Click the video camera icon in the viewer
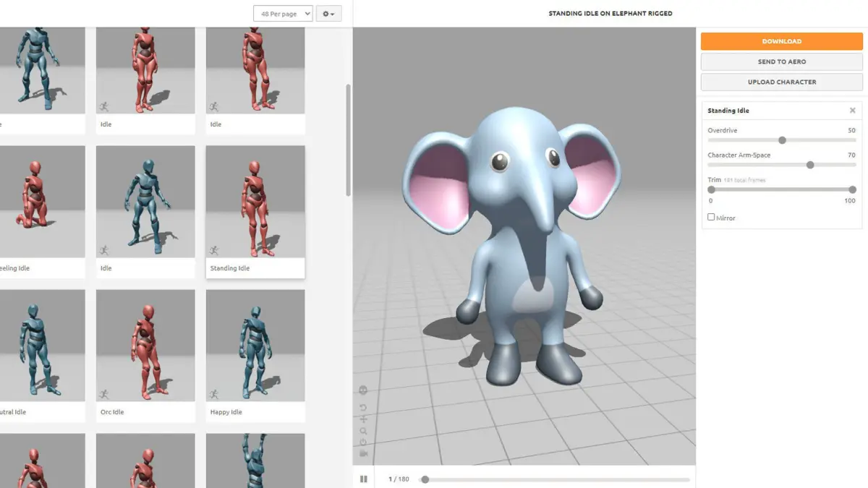This screenshot has height=488, width=868. tap(363, 453)
